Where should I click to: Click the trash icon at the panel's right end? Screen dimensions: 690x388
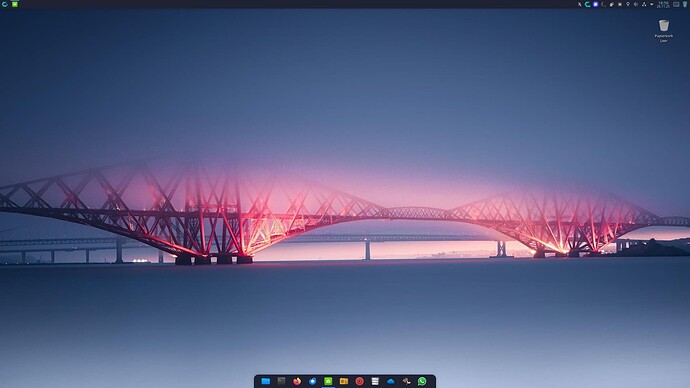click(x=685, y=4)
